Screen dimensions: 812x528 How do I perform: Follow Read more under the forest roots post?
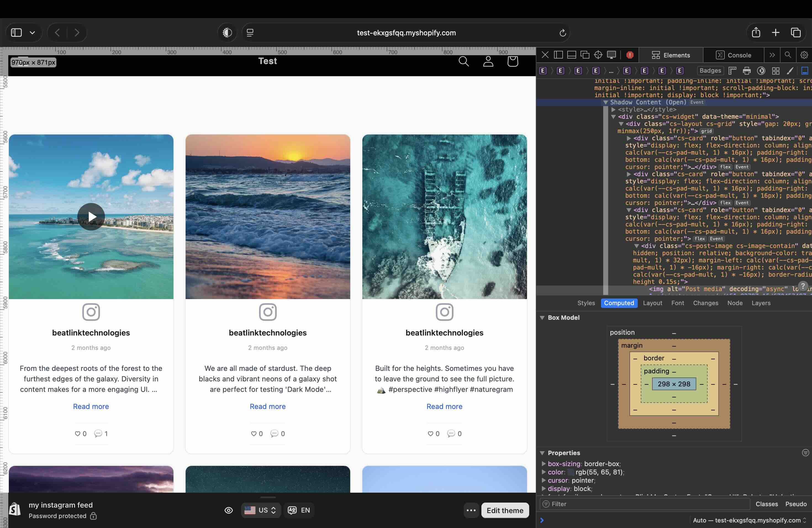[x=91, y=406]
